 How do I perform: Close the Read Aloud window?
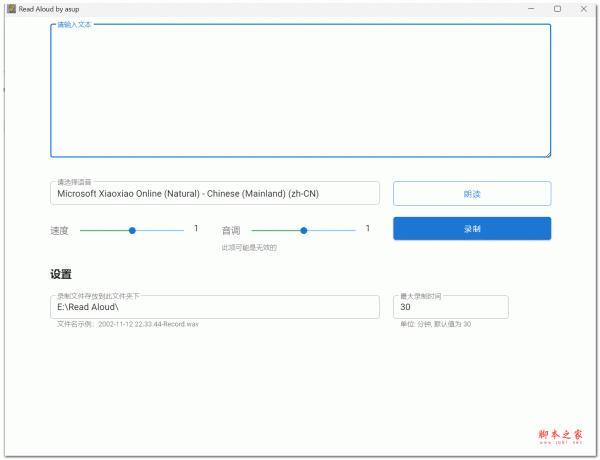pos(583,9)
